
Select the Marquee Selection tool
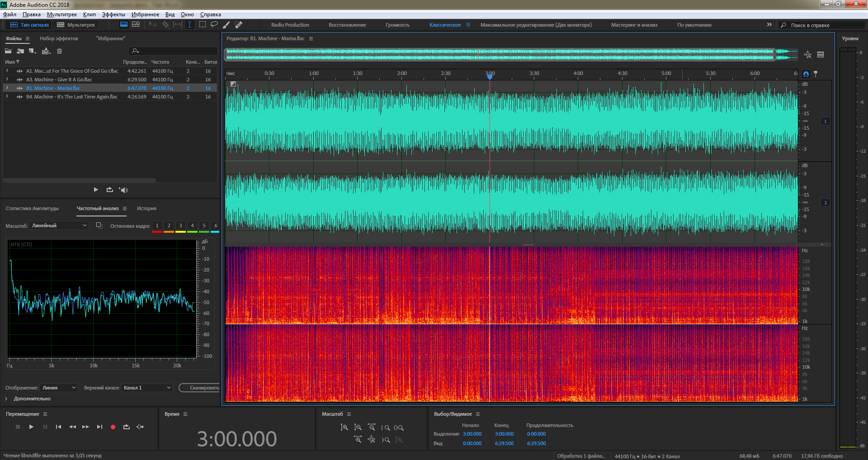point(203,25)
